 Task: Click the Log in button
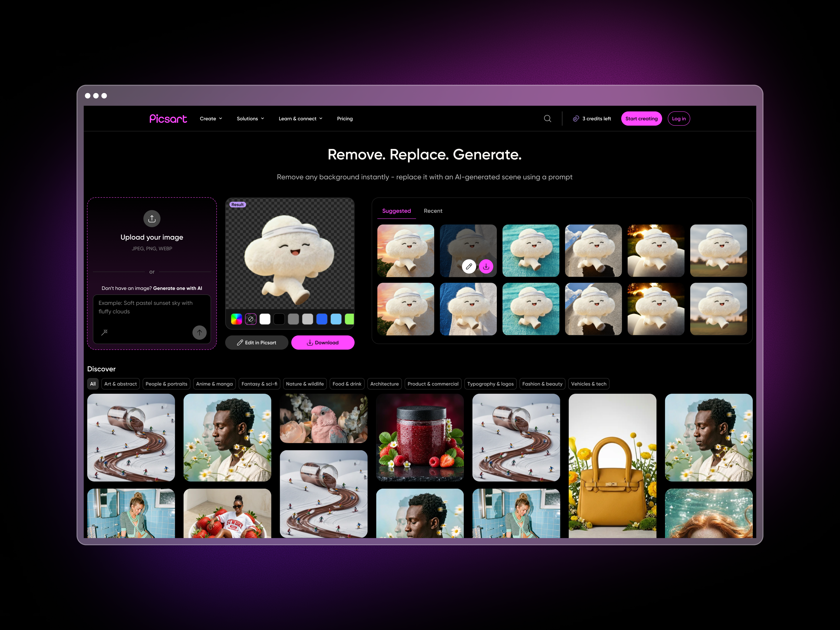(679, 119)
